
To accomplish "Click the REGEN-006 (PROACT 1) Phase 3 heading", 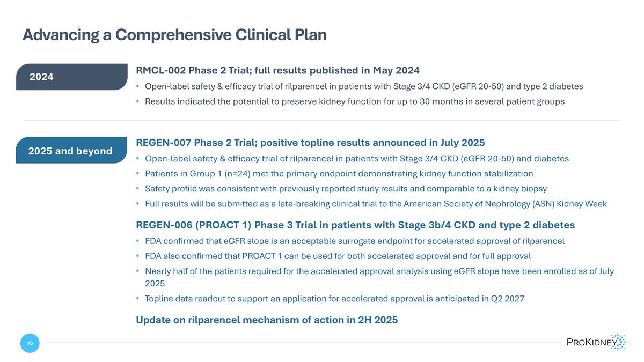I will click(355, 225).
